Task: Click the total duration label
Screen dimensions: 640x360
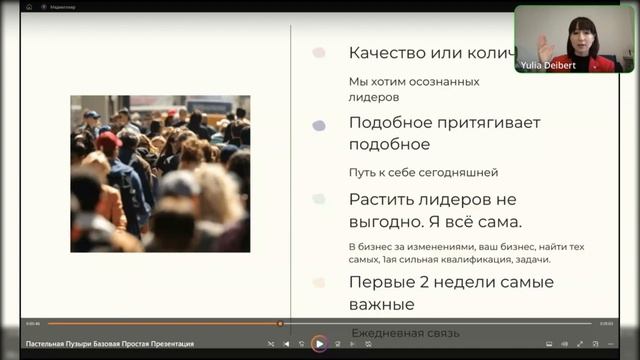Action: click(x=607, y=324)
